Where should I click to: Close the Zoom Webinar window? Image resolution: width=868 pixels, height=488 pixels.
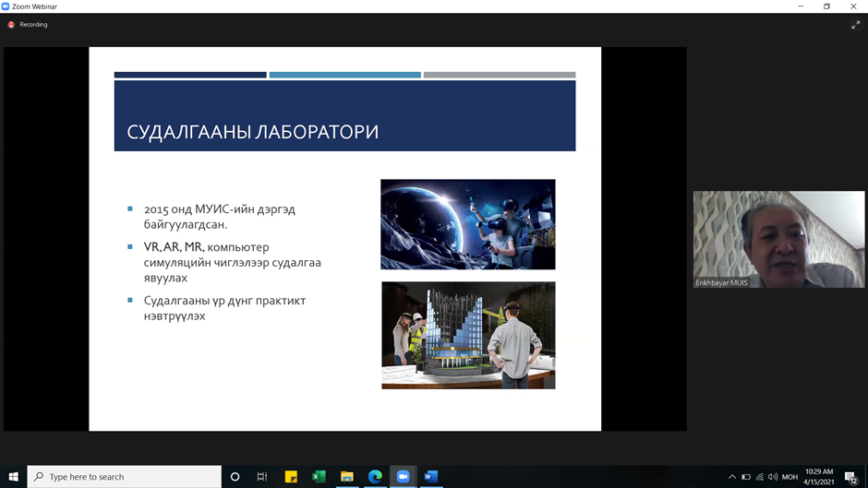[x=853, y=6]
